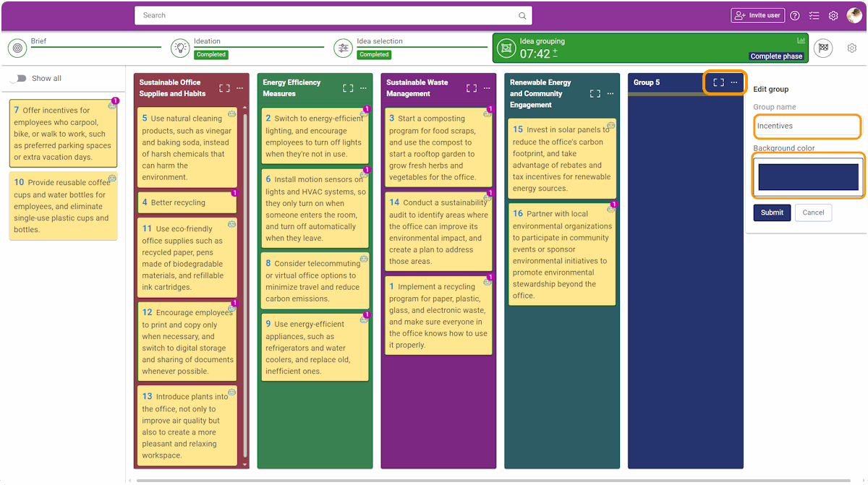Click the Idea grouping statistics chart icon
Viewport: 868px width, 485px height.
[801, 40]
